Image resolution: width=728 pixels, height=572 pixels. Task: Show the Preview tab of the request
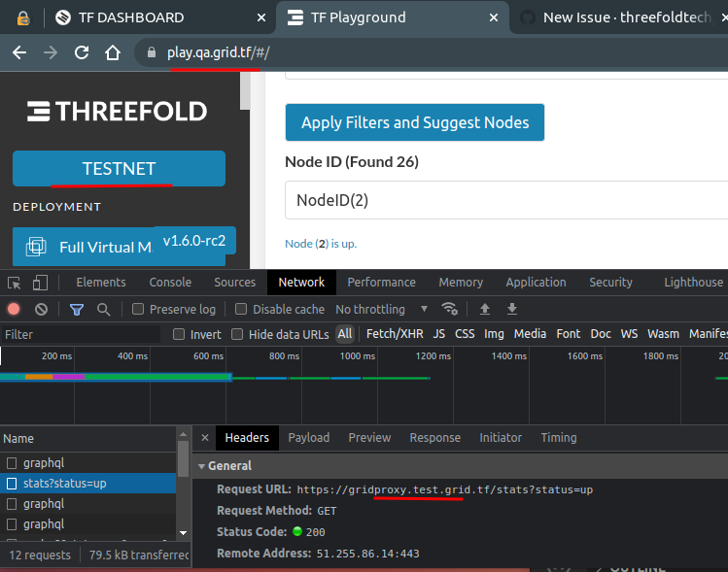pos(369,437)
